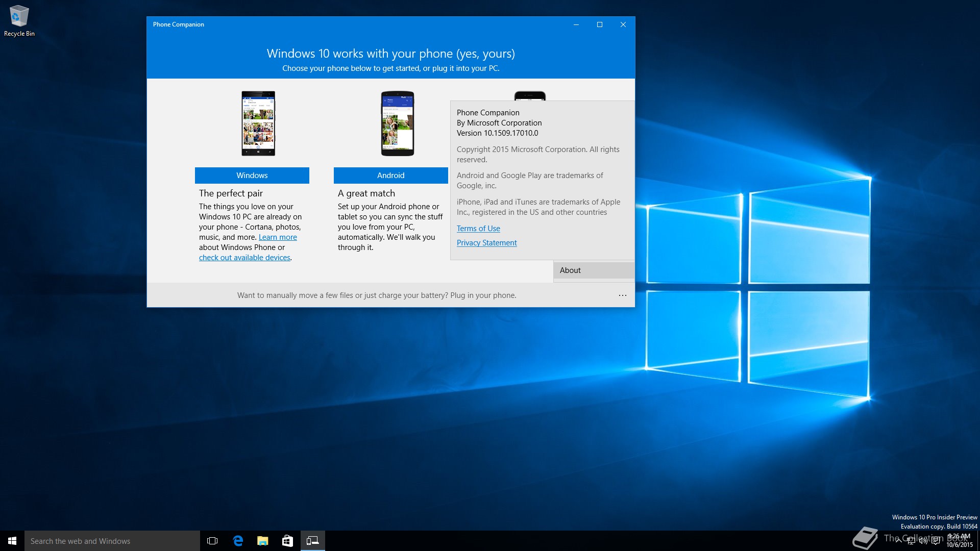Open the Privacy Statement link
980x551 pixels.
[486, 243]
